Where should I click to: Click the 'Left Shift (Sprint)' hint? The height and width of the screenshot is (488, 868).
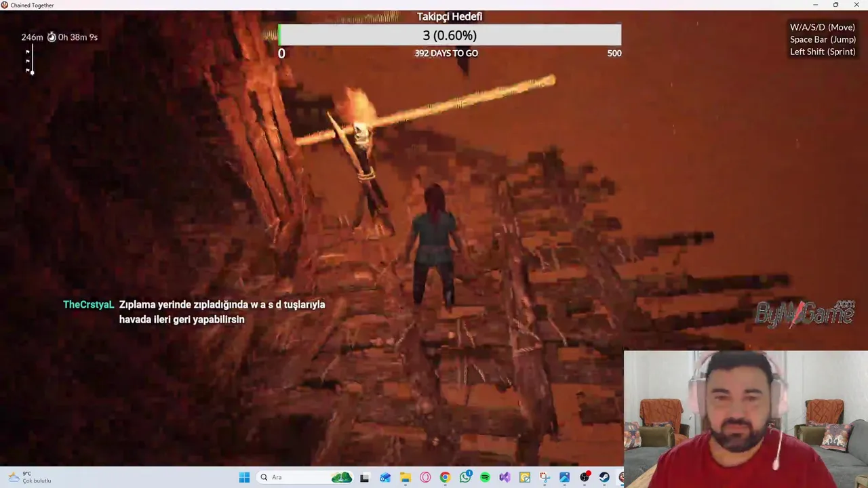(x=823, y=52)
